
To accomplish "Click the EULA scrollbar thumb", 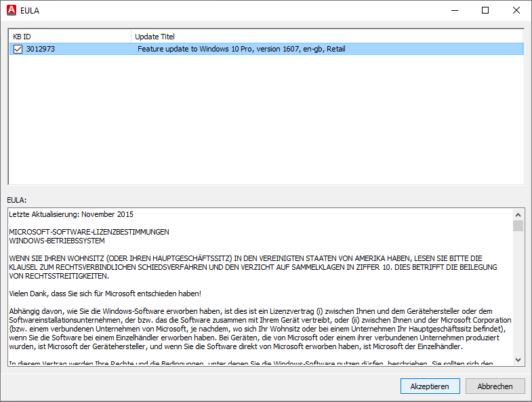I will (x=518, y=226).
